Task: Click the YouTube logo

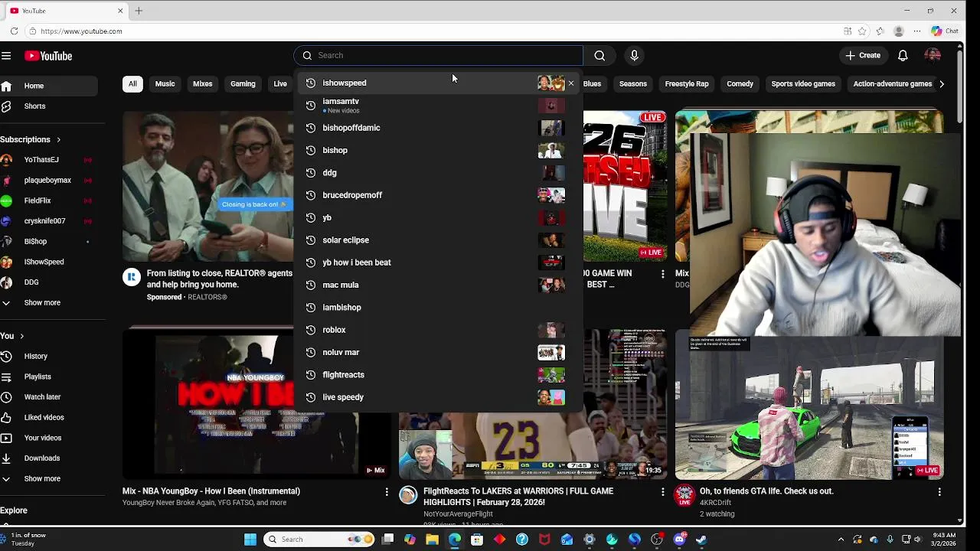Action: coord(48,56)
